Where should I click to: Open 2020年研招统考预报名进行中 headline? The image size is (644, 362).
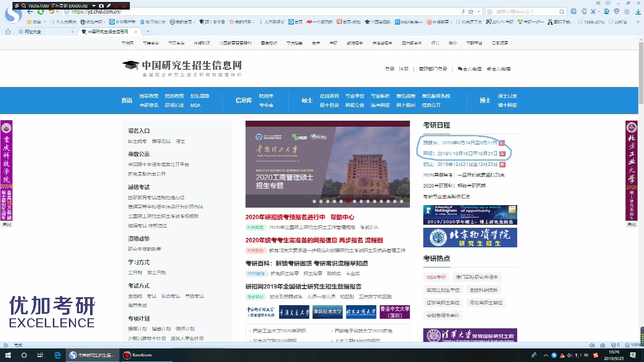[x=285, y=217]
